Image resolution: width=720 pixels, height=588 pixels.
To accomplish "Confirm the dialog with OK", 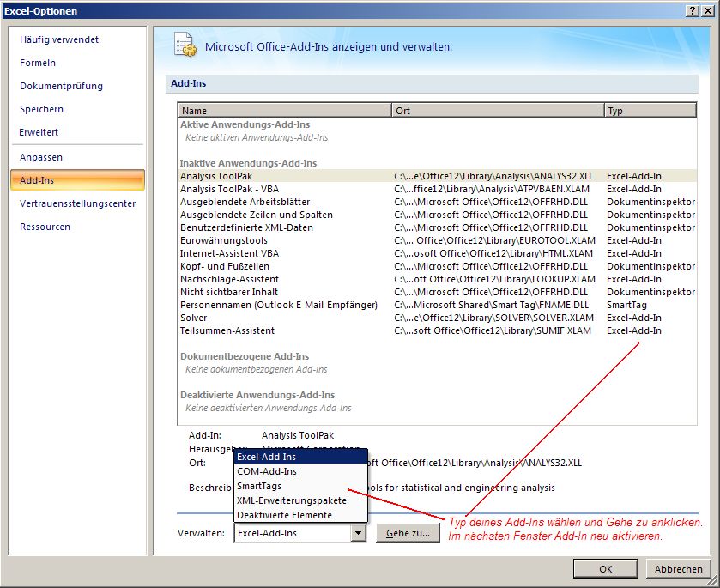I will tap(606, 569).
